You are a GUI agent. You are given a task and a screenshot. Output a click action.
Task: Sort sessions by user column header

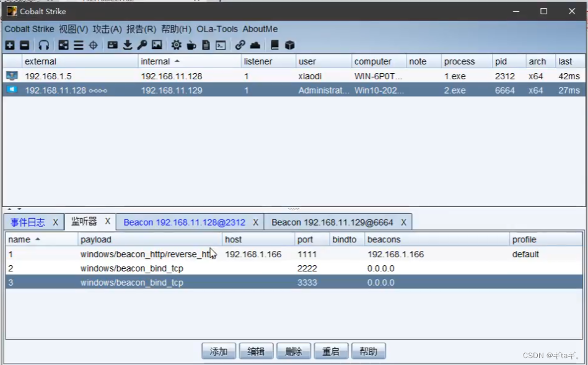click(323, 61)
